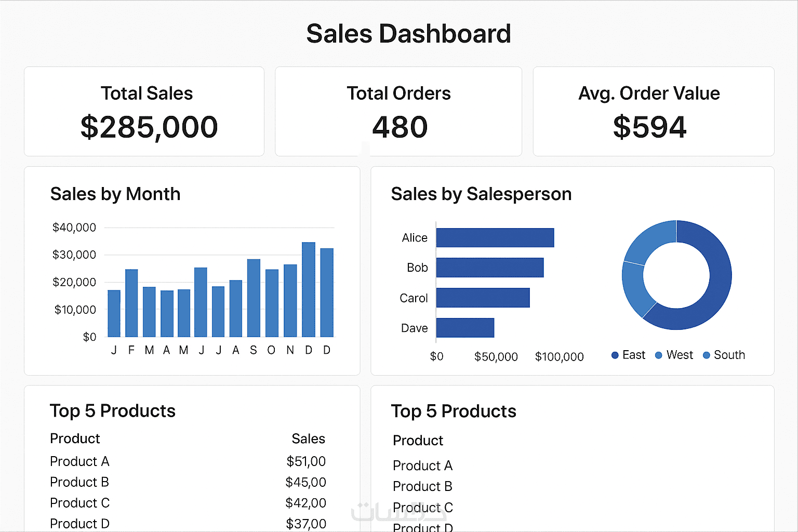Click Product A row with $51,00 sales
The width and height of the screenshot is (798, 532).
pyautogui.click(x=187, y=461)
